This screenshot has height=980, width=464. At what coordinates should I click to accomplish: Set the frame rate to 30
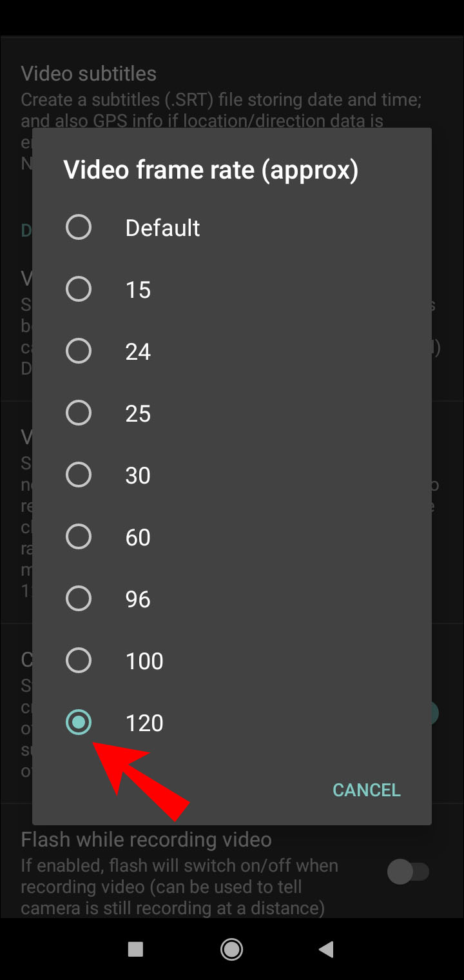pyautogui.click(x=79, y=475)
